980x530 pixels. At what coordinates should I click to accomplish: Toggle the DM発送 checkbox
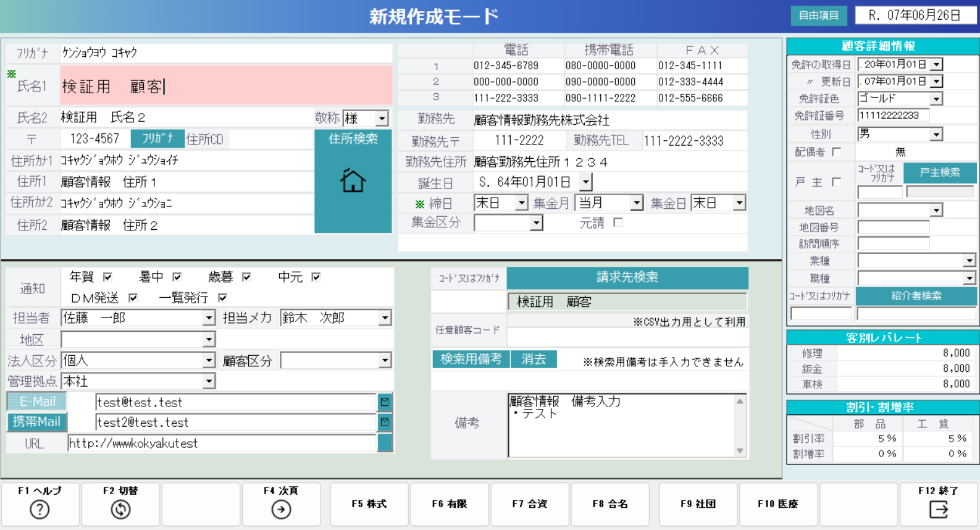point(133,298)
